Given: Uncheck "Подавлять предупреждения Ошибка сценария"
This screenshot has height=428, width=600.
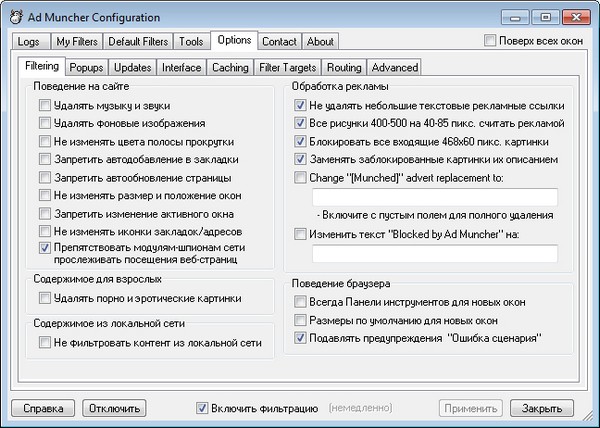Looking at the screenshot, I should [302, 339].
